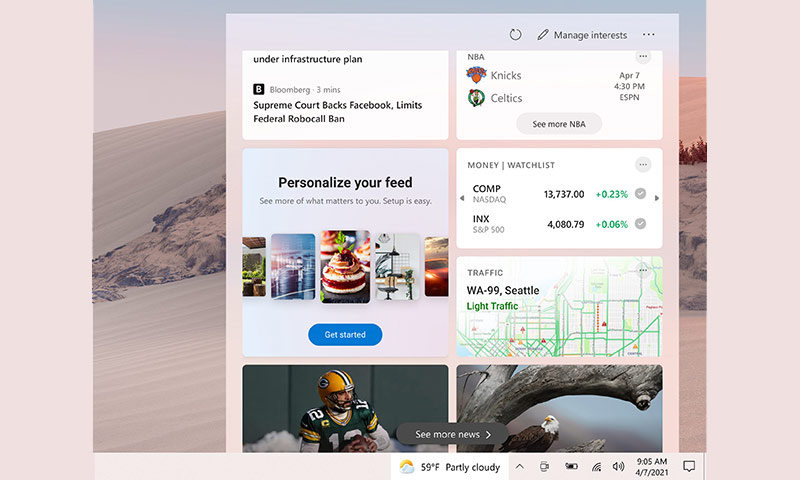Screen dimensions: 800x480
Task: Click the Knicks team logo
Action: click(476, 75)
